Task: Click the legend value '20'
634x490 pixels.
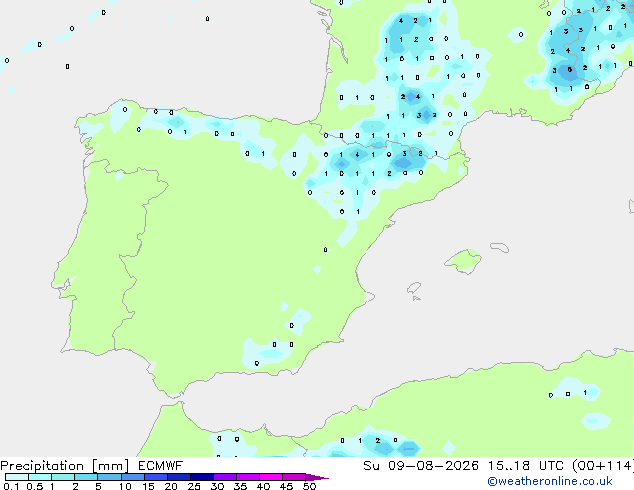Action: [x=171, y=486]
